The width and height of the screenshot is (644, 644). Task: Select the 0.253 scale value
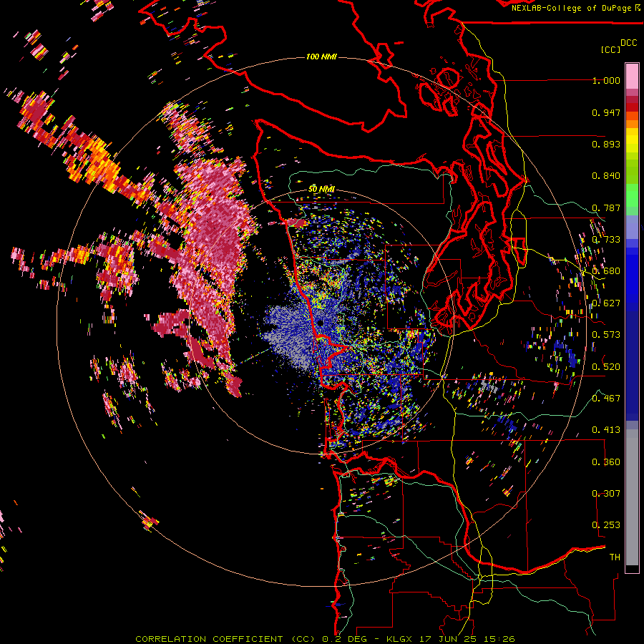606,525
